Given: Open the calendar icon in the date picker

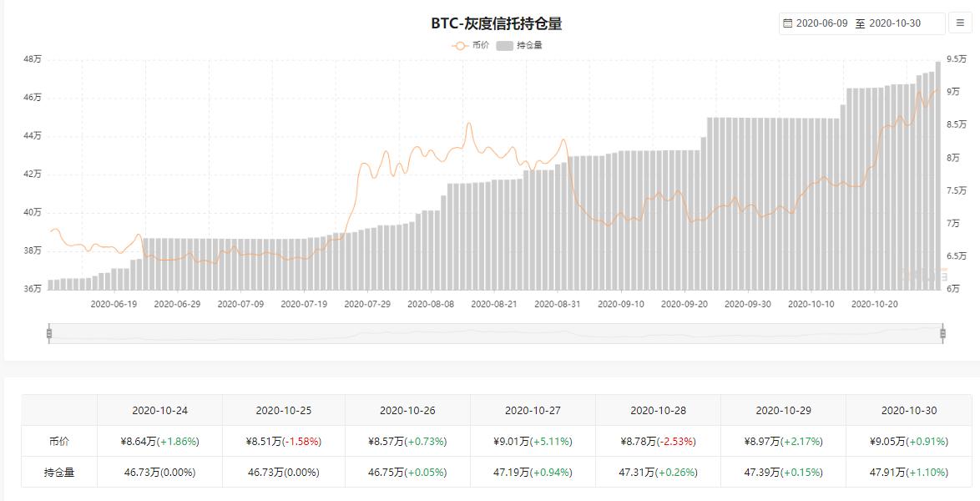Looking at the screenshot, I should [786, 23].
